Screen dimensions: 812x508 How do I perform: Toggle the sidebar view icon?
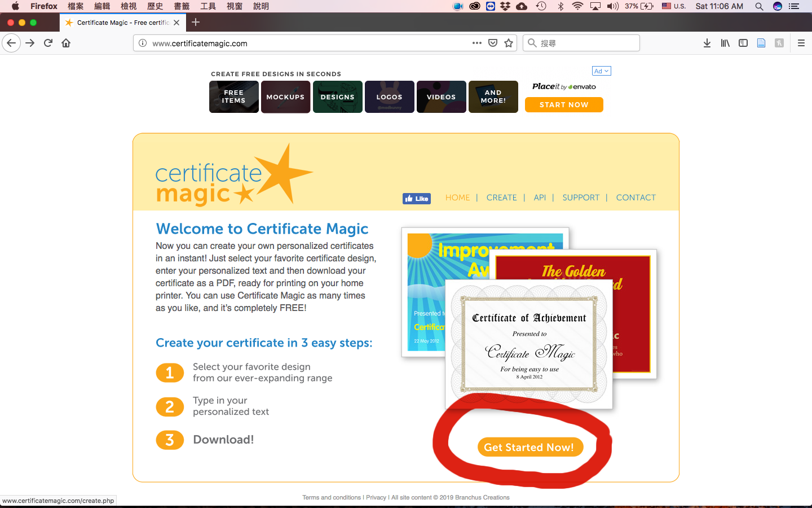pos(743,43)
